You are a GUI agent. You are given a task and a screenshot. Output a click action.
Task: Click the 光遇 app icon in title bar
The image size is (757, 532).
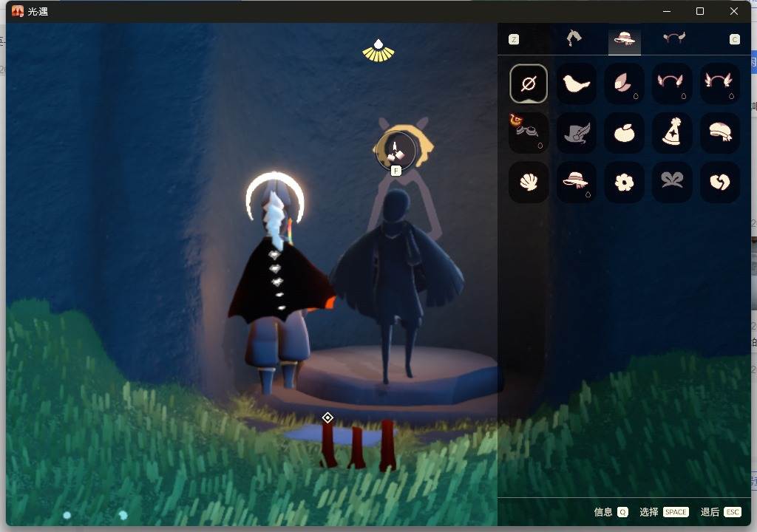(x=18, y=11)
